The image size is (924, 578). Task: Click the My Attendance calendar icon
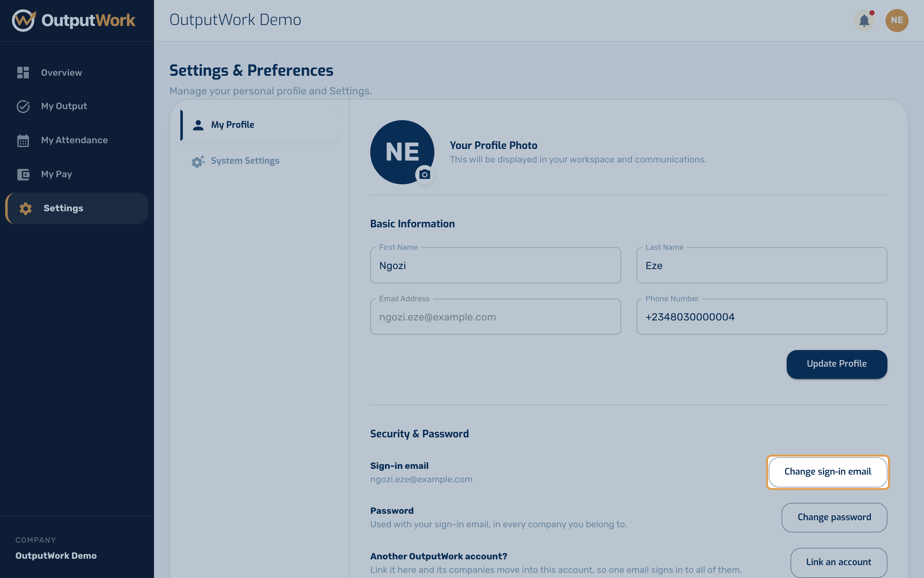(23, 140)
